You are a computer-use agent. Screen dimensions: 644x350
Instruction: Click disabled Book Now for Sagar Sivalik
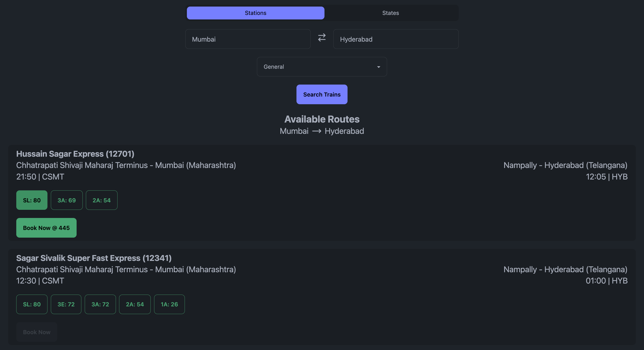[37, 332]
